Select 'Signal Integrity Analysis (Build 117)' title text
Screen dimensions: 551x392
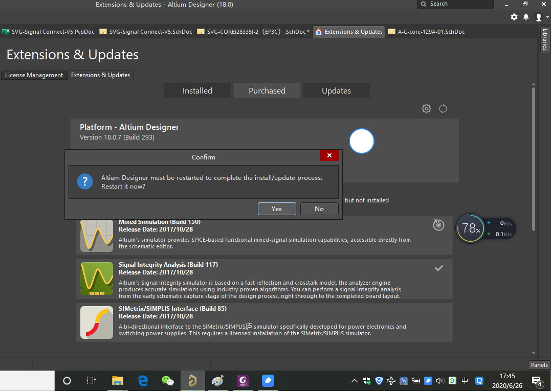168,265
